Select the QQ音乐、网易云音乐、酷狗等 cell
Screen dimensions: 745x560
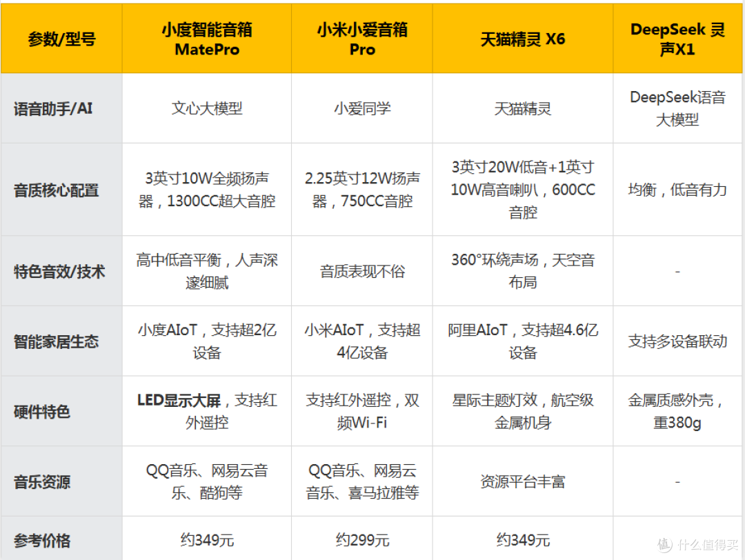coord(207,481)
